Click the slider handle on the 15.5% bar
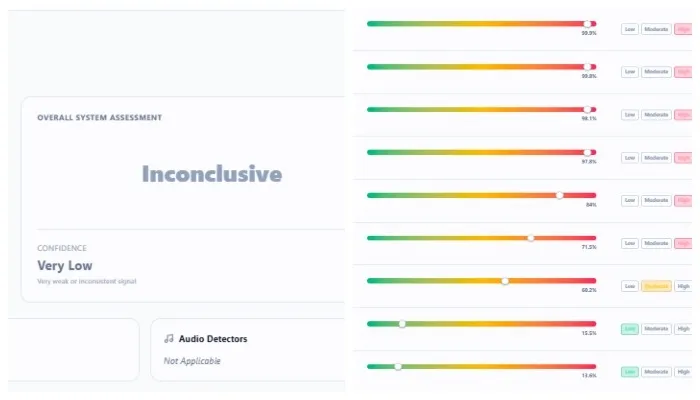 (402, 323)
